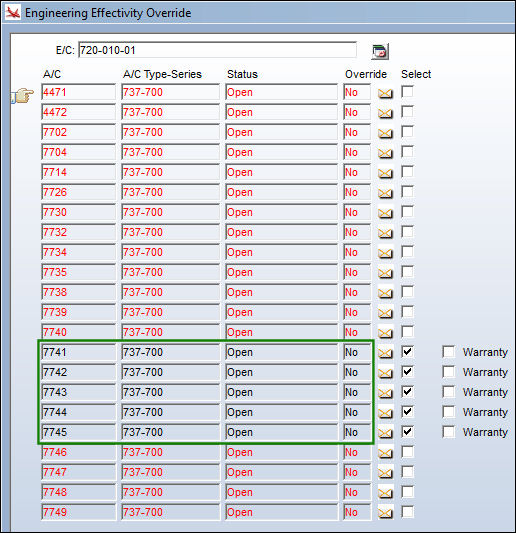This screenshot has width=516, height=533.
Task: Click the override note envelope for A/C 4472
Action: point(385,113)
